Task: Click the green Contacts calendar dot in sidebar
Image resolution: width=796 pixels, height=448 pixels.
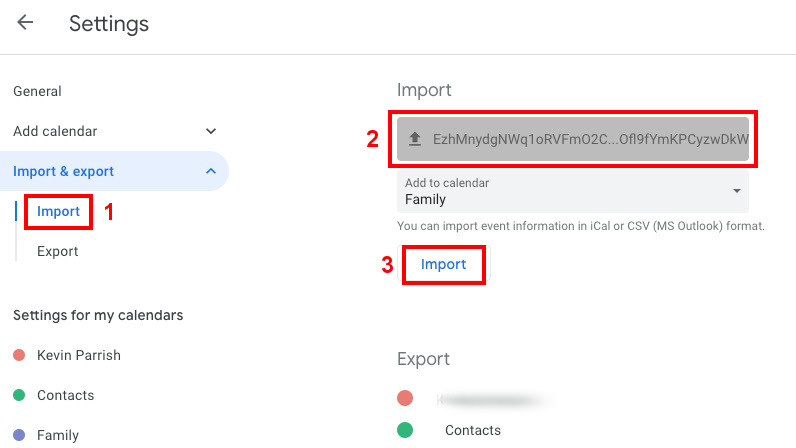Action: pos(19,395)
